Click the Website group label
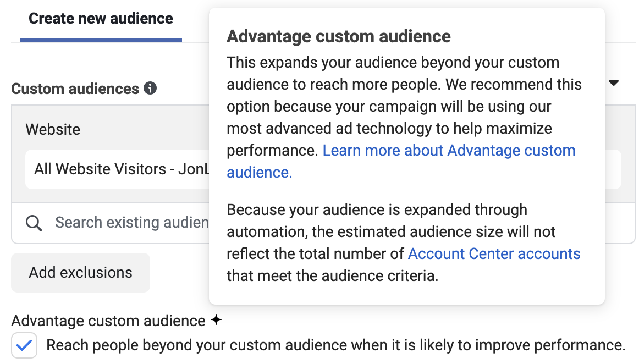Image resolution: width=639 pixels, height=364 pixels. [53, 130]
